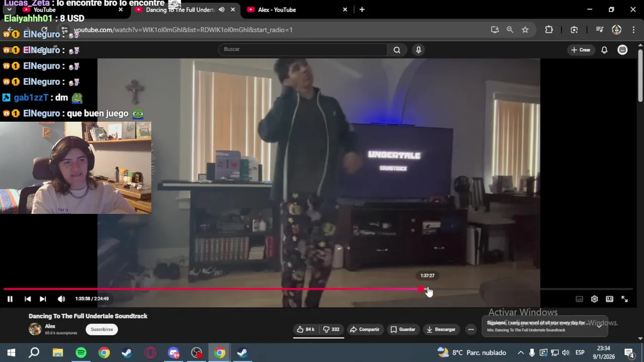
Task: Click the YouTube search field
Action: tap(303, 49)
